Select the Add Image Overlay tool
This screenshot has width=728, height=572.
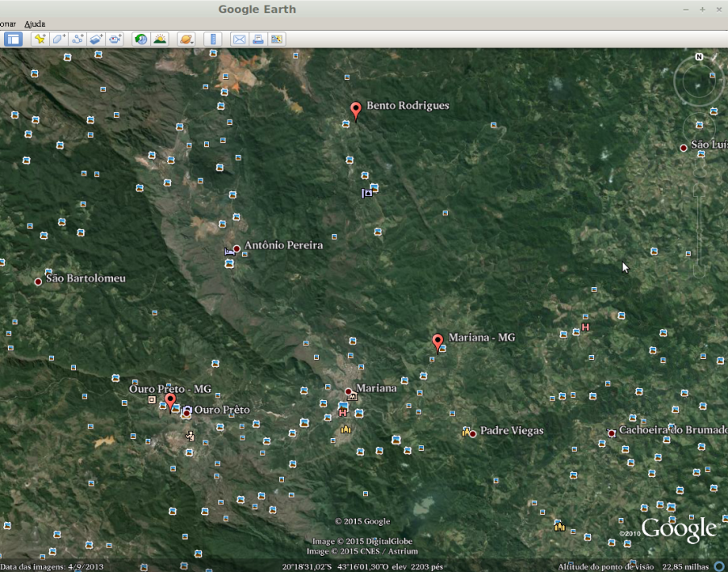click(x=96, y=39)
